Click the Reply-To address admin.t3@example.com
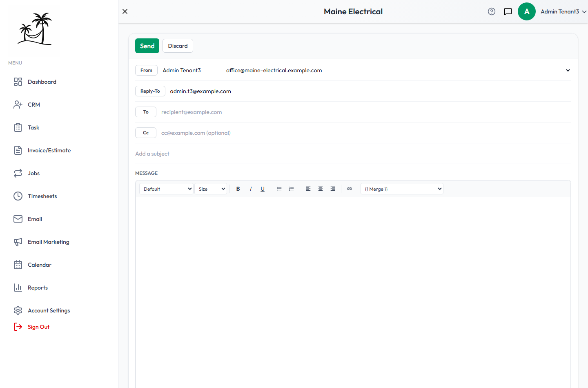 (x=200, y=91)
